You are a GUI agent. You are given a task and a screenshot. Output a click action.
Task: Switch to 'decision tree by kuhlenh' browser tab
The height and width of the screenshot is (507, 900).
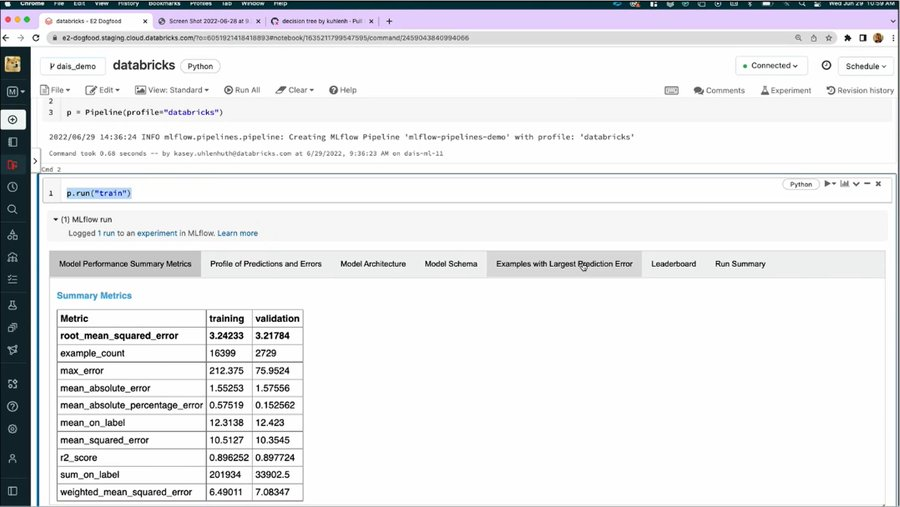pyautogui.click(x=321, y=21)
